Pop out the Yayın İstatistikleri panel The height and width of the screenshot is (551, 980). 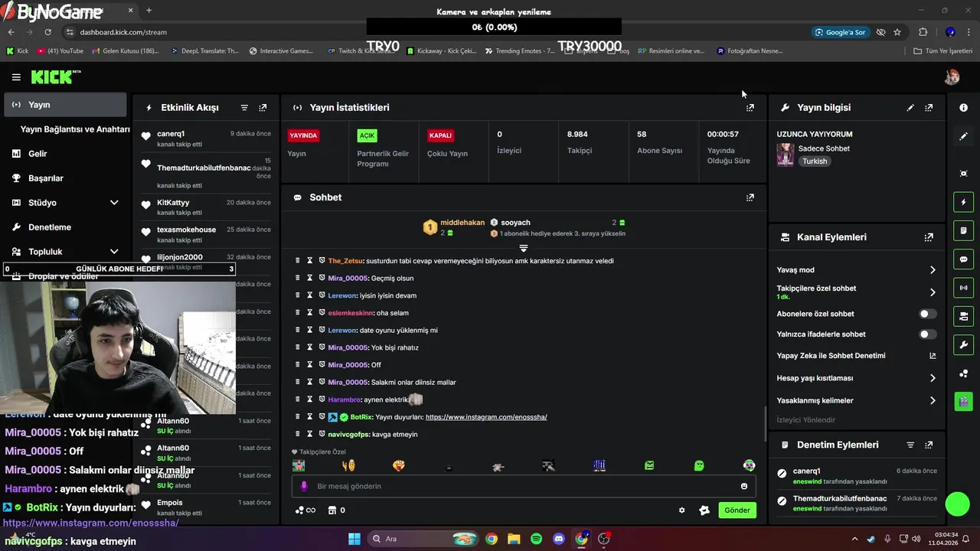(750, 108)
